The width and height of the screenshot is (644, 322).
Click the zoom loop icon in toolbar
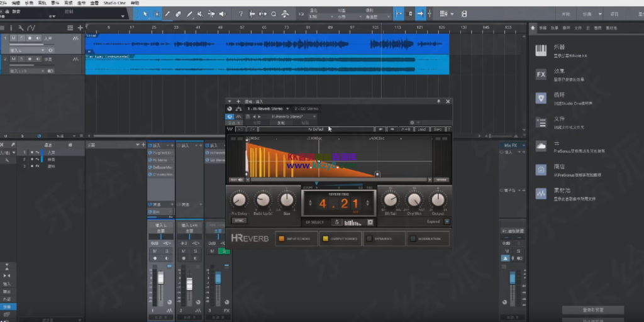click(274, 14)
